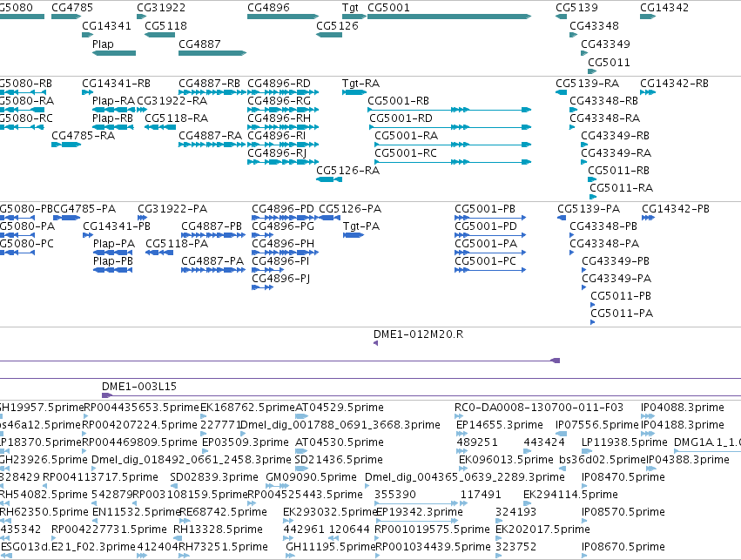Select the CG5118 gene bar
The image size is (741, 560).
point(159,35)
